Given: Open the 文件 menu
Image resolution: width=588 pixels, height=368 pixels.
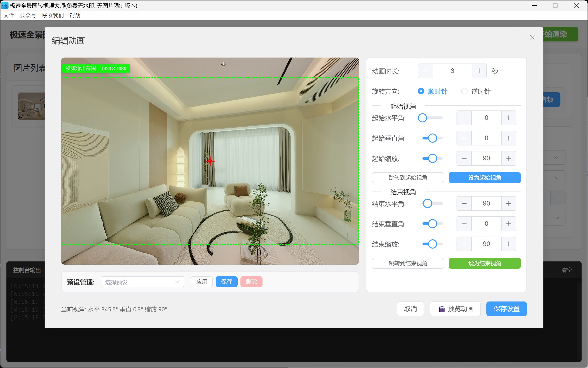Looking at the screenshot, I should 9,15.
